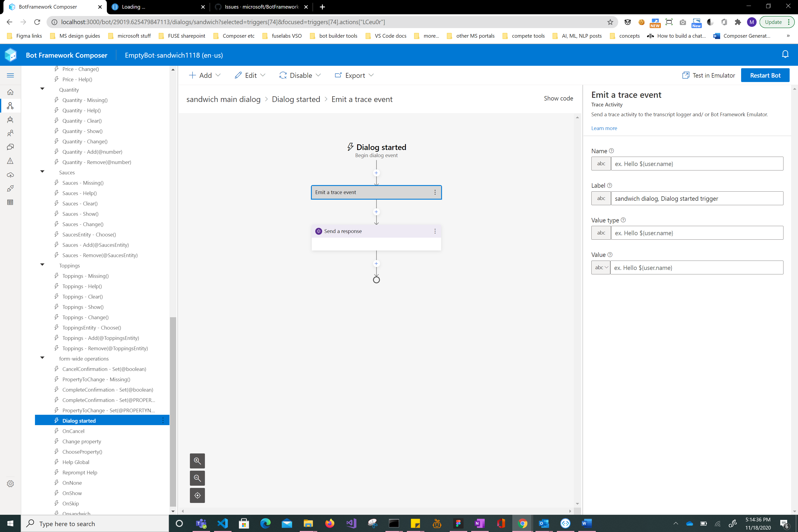Zoom in on the dialog canvas
Image resolution: width=798 pixels, height=532 pixels.
coord(198,461)
